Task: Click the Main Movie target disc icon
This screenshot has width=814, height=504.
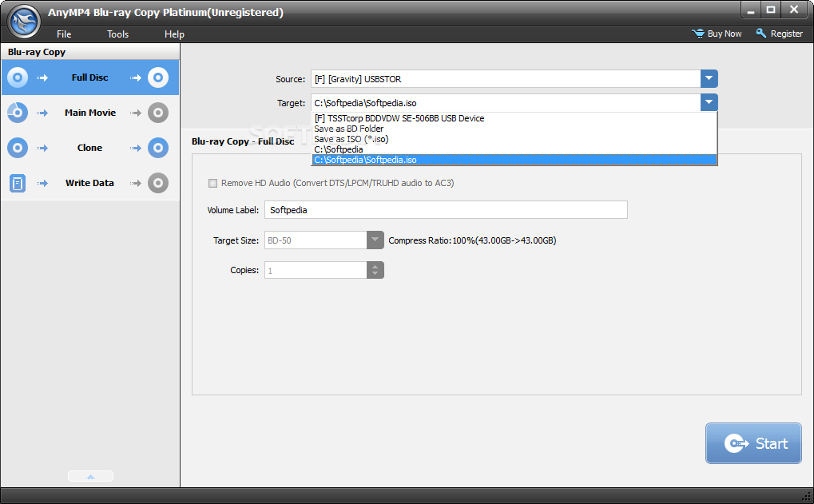Action: point(158,113)
